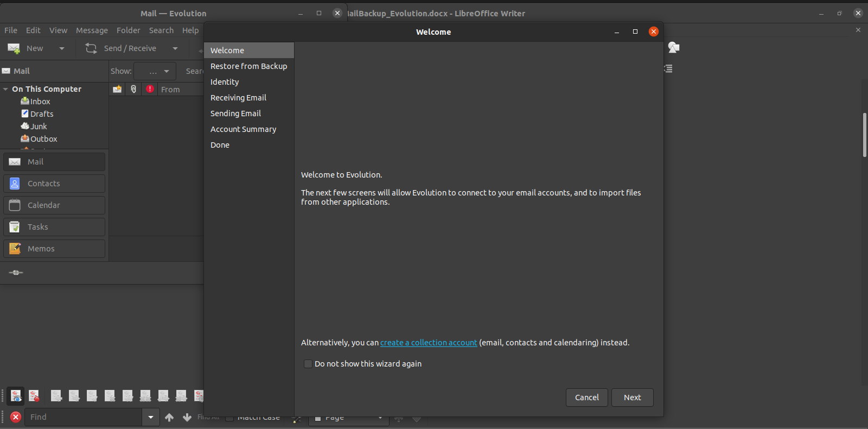The height and width of the screenshot is (429, 868).
Task: Open the Folder menu in Evolution
Action: tap(128, 30)
